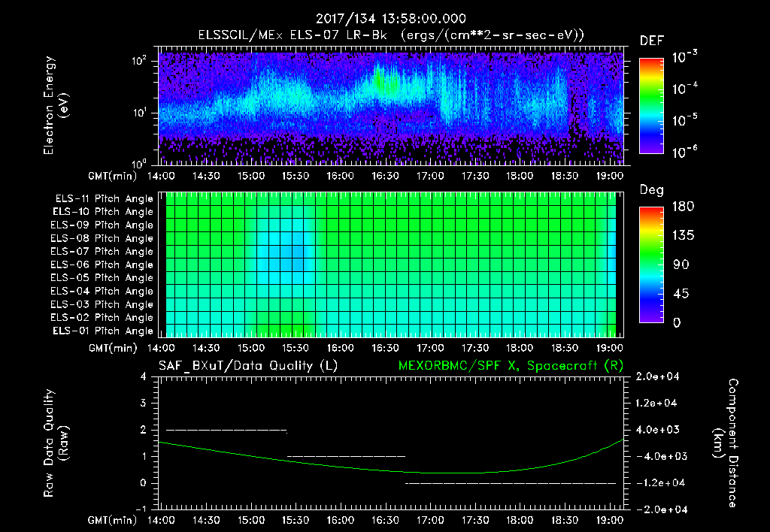Viewport: 770px width, 532px height.
Task: Click the DEF color bar
Action: (651, 106)
